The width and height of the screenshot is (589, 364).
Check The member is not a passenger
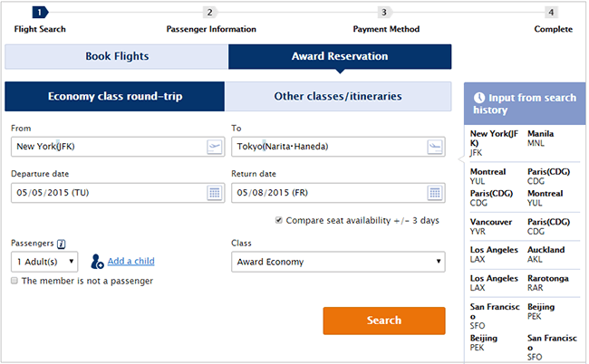(x=14, y=281)
